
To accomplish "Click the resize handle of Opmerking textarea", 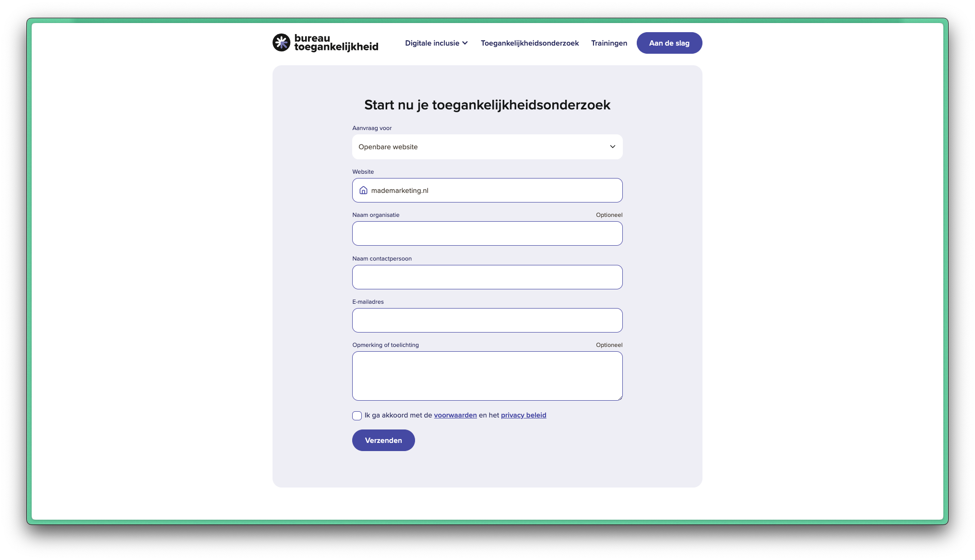I will [x=620, y=398].
